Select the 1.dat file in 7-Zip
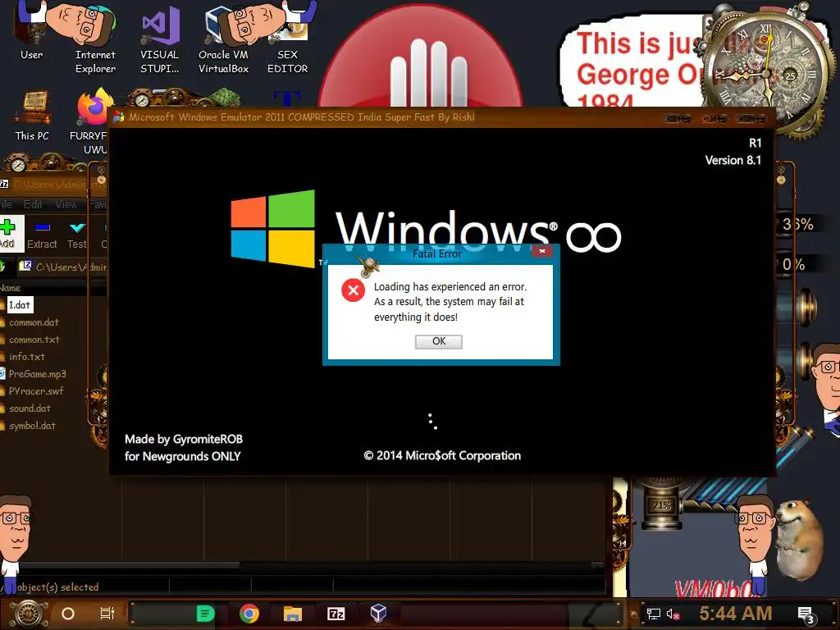The height and width of the screenshot is (630, 840). point(20,305)
